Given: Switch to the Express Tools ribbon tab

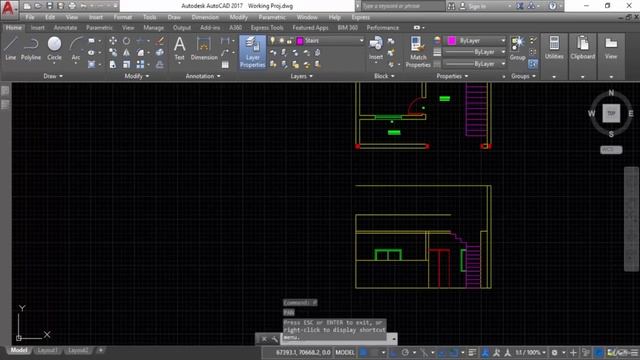Looking at the screenshot, I should [267, 28].
